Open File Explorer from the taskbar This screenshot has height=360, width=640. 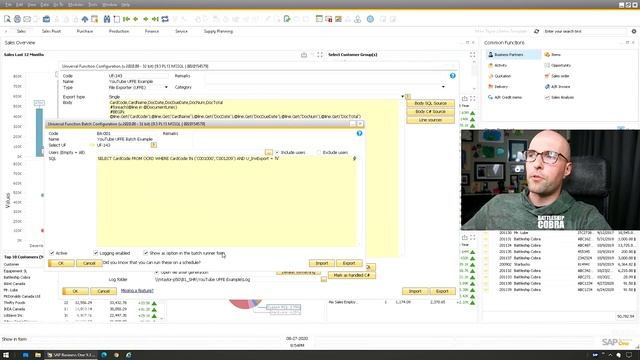coord(38,355)
